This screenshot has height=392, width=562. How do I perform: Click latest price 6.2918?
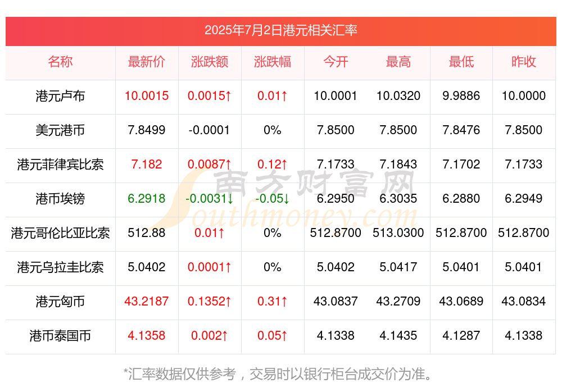(x=147, y=198)
